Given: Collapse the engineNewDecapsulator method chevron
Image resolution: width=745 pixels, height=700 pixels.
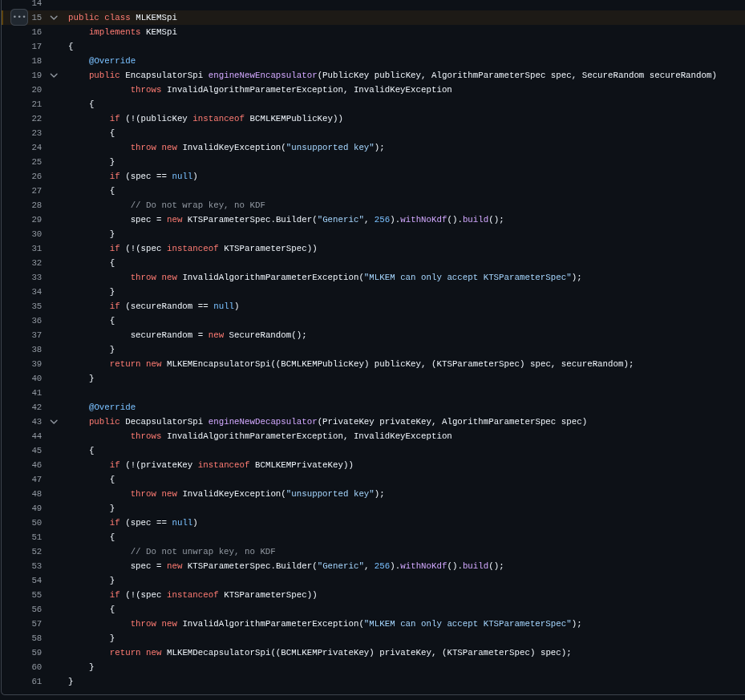Looking at the screenshot, I should tap(54, 422).
